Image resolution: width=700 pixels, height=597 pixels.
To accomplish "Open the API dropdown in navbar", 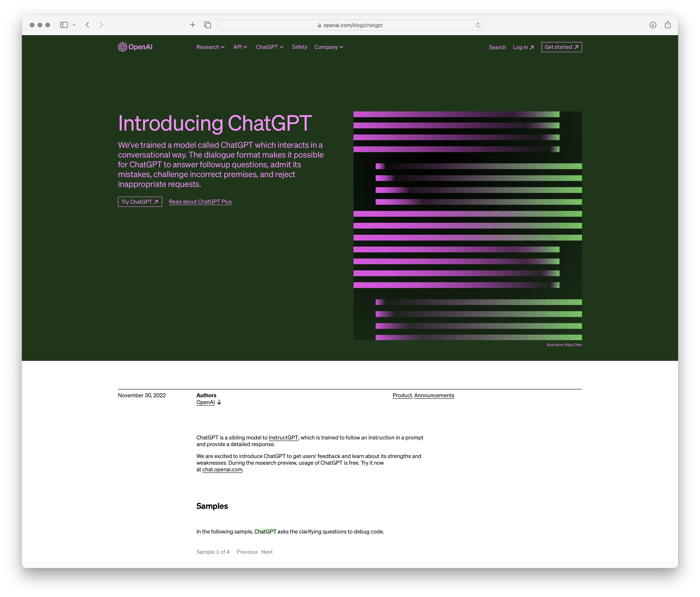I will point(240,47).
